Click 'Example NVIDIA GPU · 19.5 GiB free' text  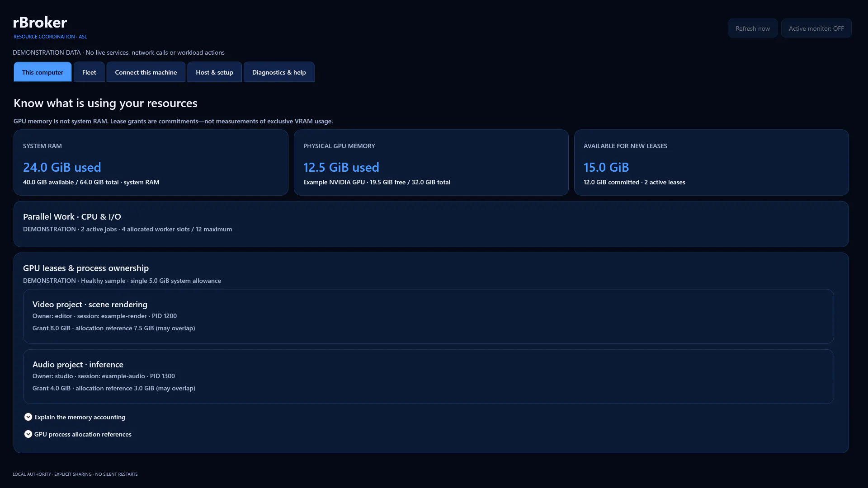coord(354,182)
